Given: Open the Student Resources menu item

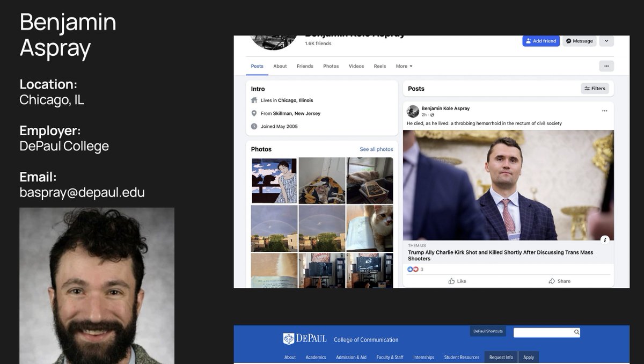Looking at the screenshot, I should click(x=462, y=357).
